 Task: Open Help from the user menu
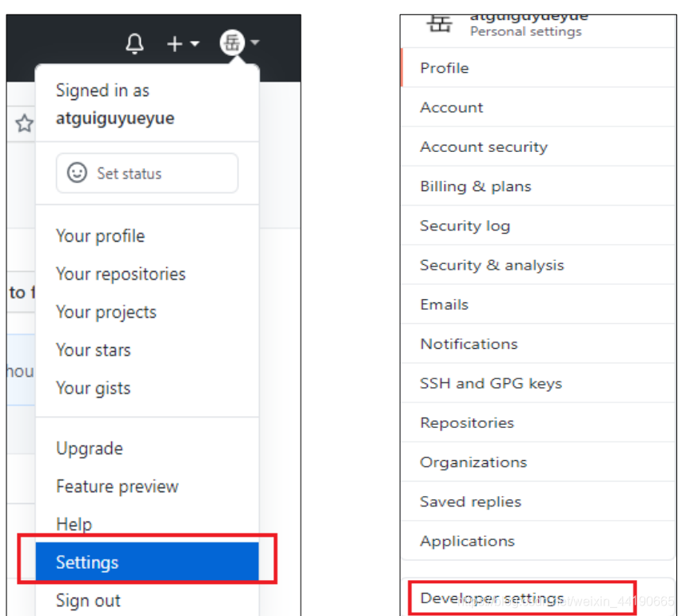pyautogui.click(x=147, y=524)
